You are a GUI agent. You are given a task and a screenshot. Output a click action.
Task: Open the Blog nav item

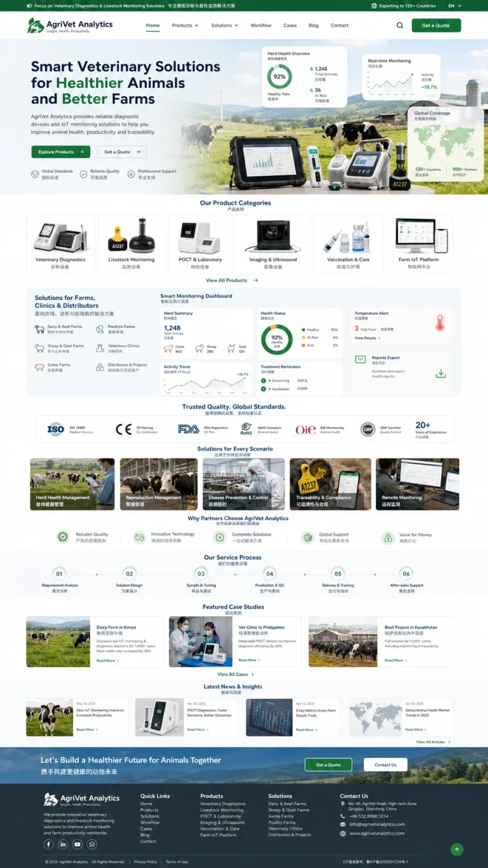pos(313,25)
